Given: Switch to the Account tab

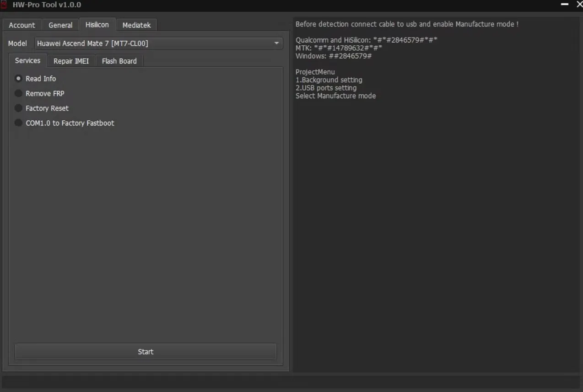Looking at the screenshot, I should point(22,25).
